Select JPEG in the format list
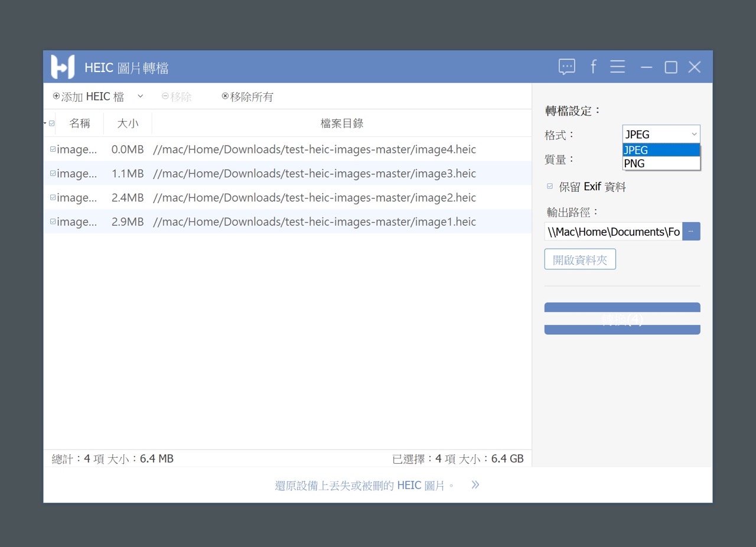This screenshot has height=547, width=756. 661,150
